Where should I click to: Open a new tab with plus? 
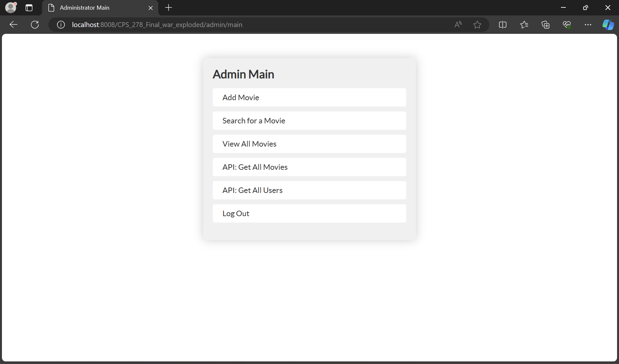click(x=169, y=8)
